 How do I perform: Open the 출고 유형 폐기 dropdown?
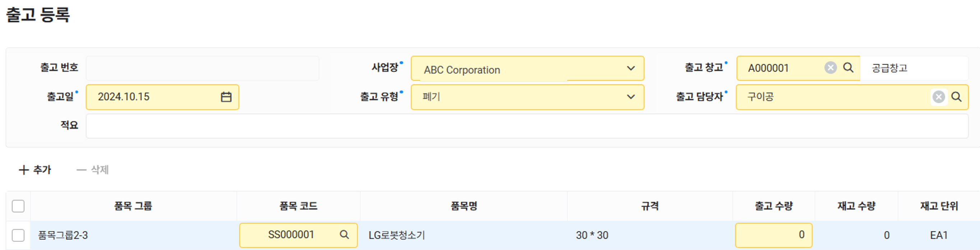pyautogui.click(x=630, y=97)
